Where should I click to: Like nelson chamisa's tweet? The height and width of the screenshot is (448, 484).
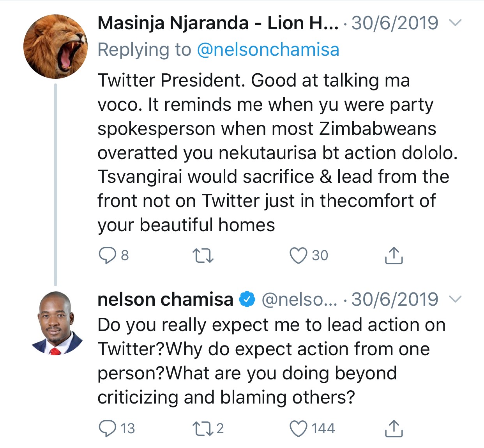coord(299,429)
